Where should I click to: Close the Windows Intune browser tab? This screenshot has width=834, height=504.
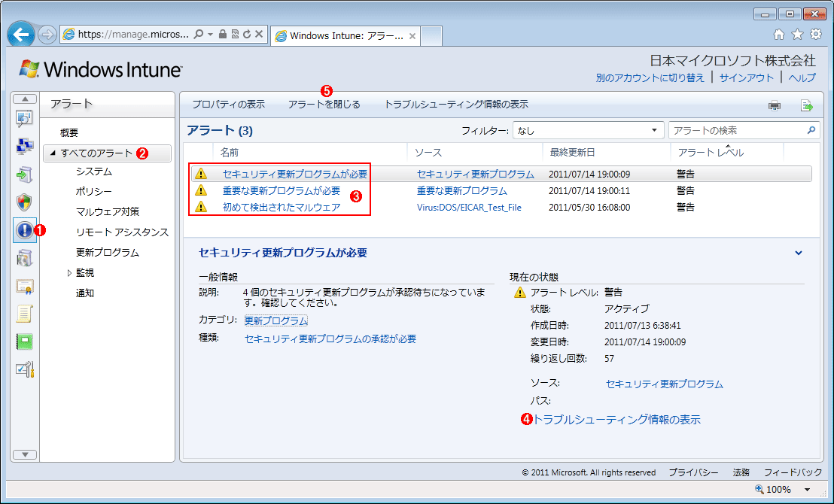[x=412, y=36]
